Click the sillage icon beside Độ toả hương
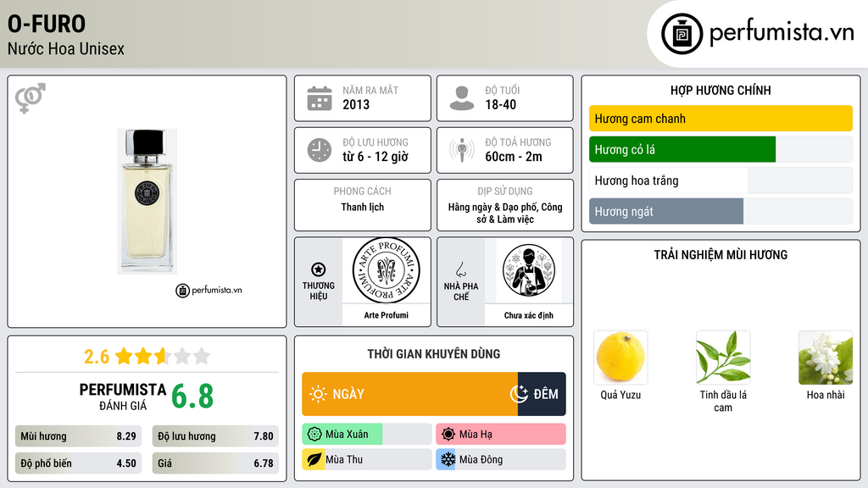The image size is (868, 488). [x=462, y=150]
